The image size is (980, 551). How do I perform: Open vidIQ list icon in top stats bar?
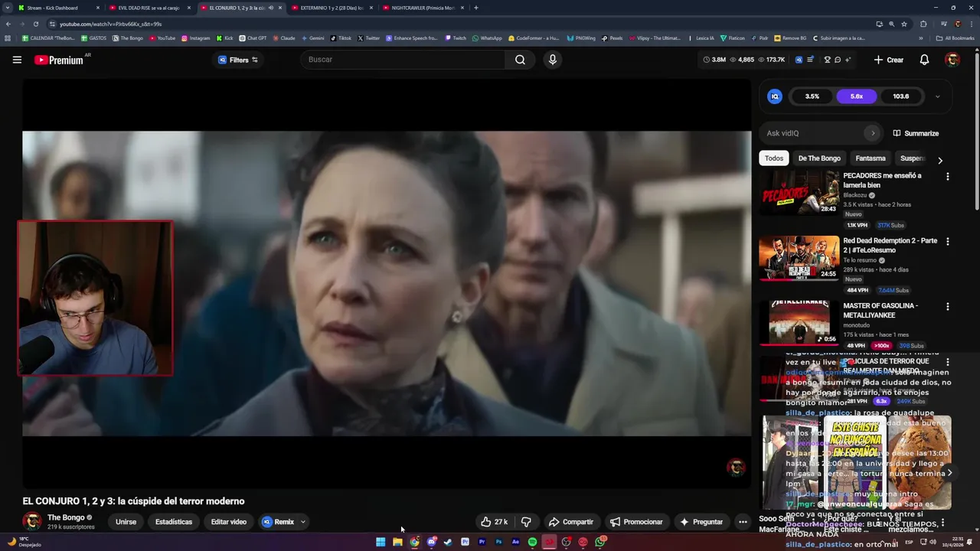pyautogui.click(x=810, y=60)
